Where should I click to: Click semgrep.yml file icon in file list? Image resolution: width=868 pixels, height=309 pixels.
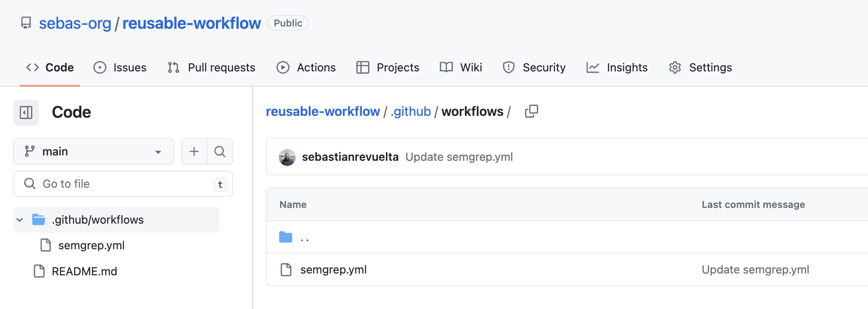[x=286, y=269]
